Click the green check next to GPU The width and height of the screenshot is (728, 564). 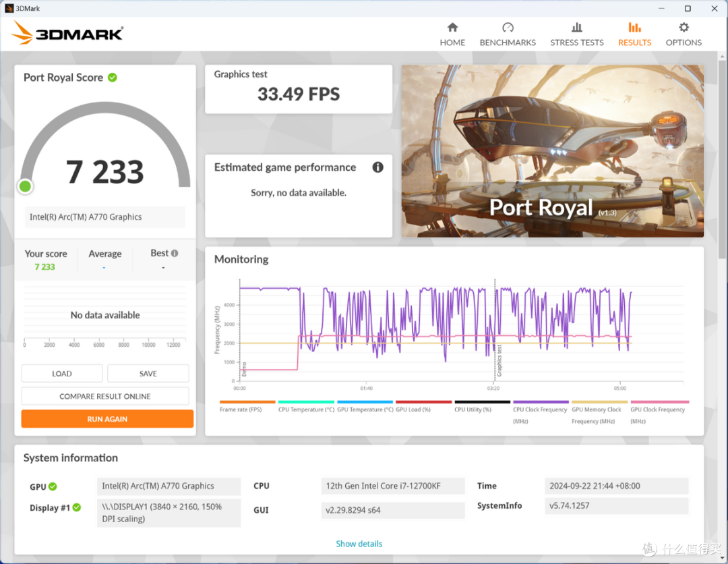[53, 486]
